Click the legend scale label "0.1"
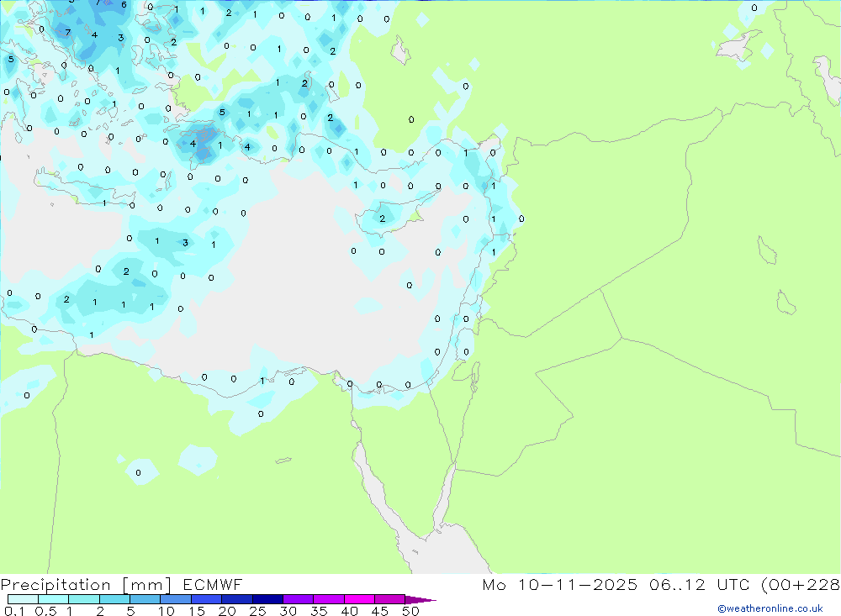Viewport: 841px width, 616px height. (x=14, y=611)
